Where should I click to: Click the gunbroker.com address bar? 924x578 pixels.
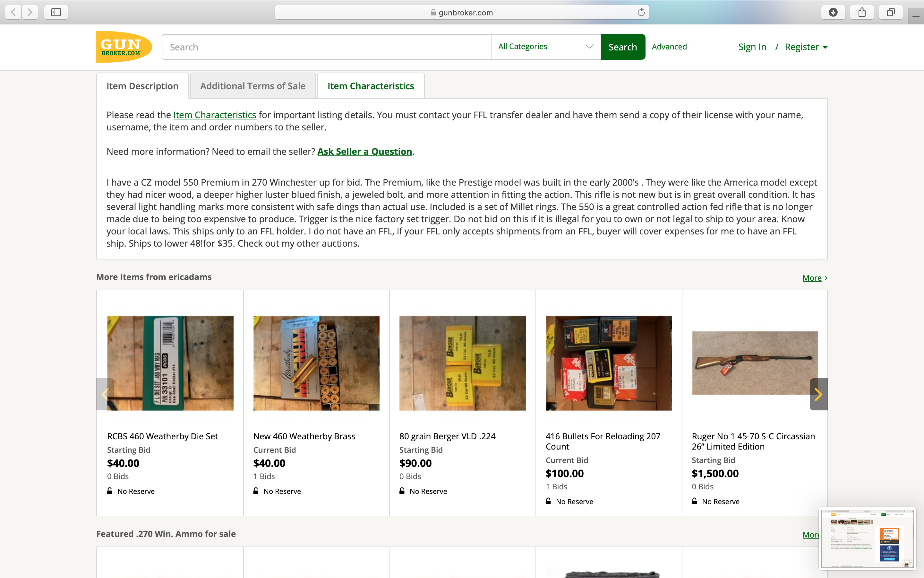coord(462,12)
